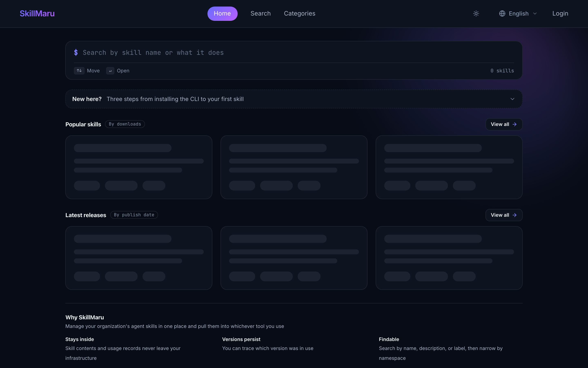Click the 'Popular skills' heading

(83, 124)
